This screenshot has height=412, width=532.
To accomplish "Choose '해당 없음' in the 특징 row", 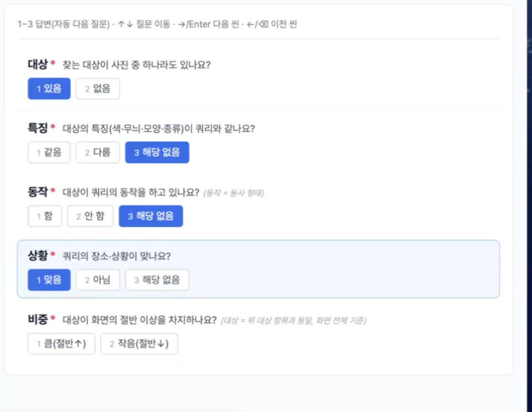I will pos(157,152).
